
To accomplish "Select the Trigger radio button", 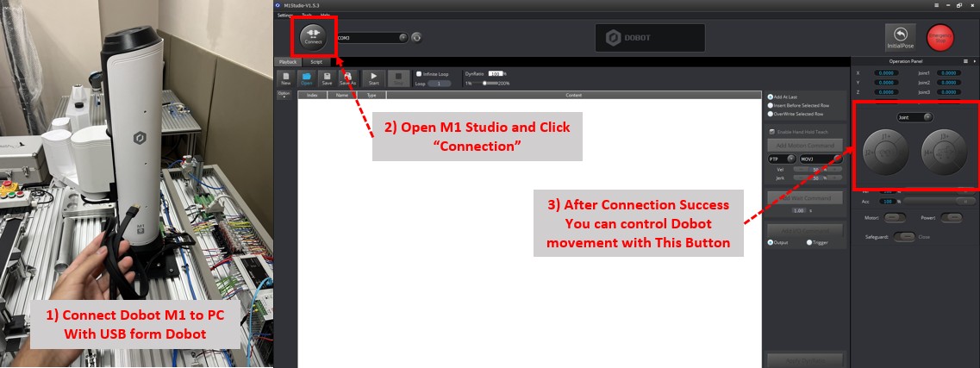I will pyautogui.click(x=809, y=242).
